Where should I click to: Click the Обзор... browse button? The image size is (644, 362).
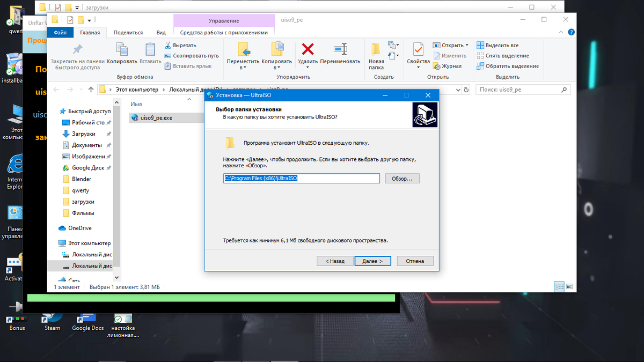402,179
